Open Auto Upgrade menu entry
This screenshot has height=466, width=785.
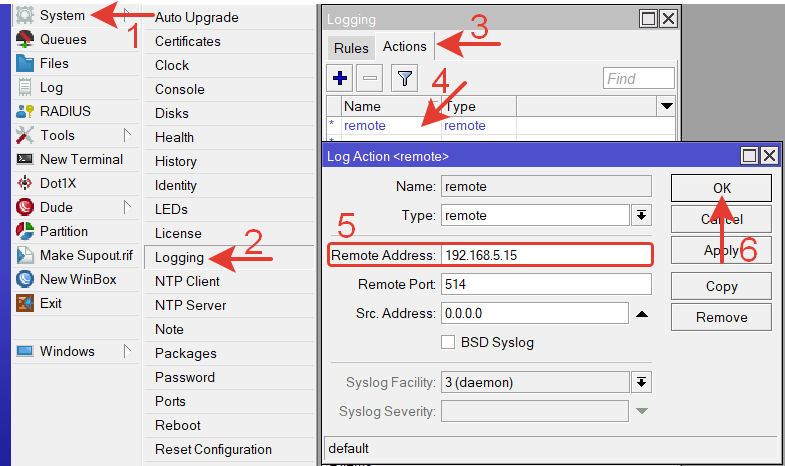(x=229, y=17)
